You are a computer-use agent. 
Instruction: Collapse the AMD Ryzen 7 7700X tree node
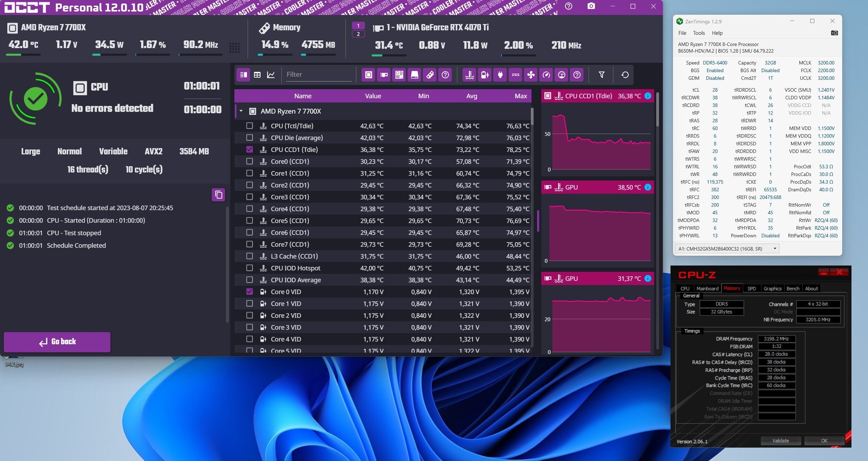pos(241,111)
